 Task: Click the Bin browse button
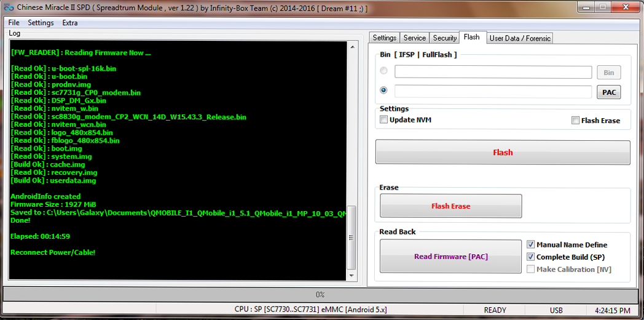point(609,73)
